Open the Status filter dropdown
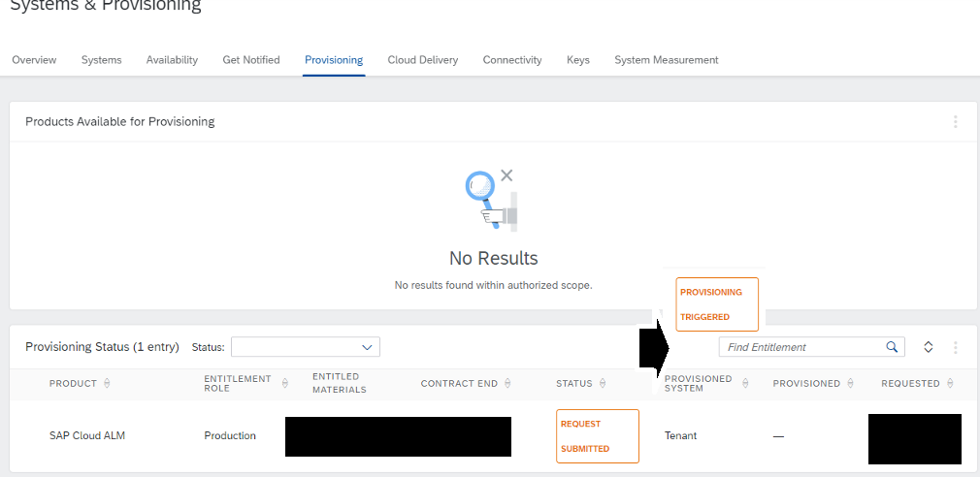The height and width of the screenshot is (477, 980). tap(306, 347)
